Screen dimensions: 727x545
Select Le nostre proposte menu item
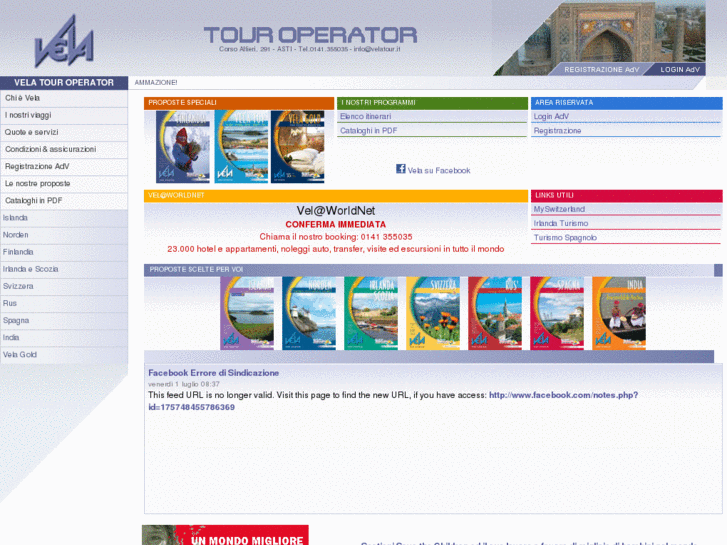tap(64, 184)
